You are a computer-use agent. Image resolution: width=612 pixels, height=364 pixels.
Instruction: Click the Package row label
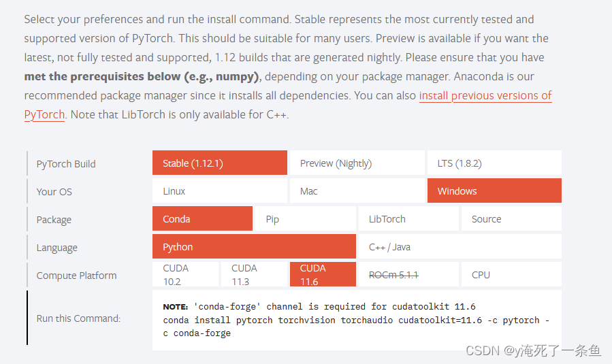click(x=54, y=220)
